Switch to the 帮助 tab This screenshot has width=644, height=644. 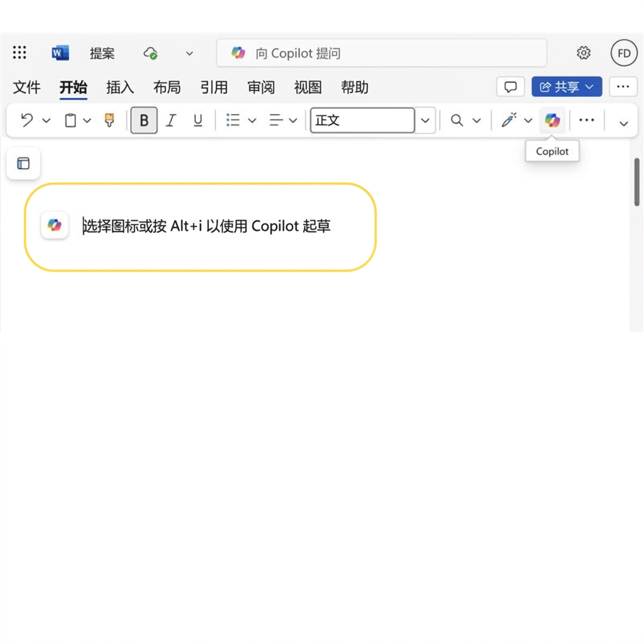(355, 87)
